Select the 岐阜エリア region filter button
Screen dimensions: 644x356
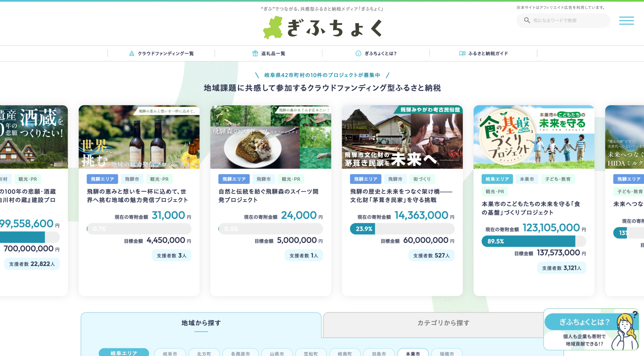click(x=124, y=353)
